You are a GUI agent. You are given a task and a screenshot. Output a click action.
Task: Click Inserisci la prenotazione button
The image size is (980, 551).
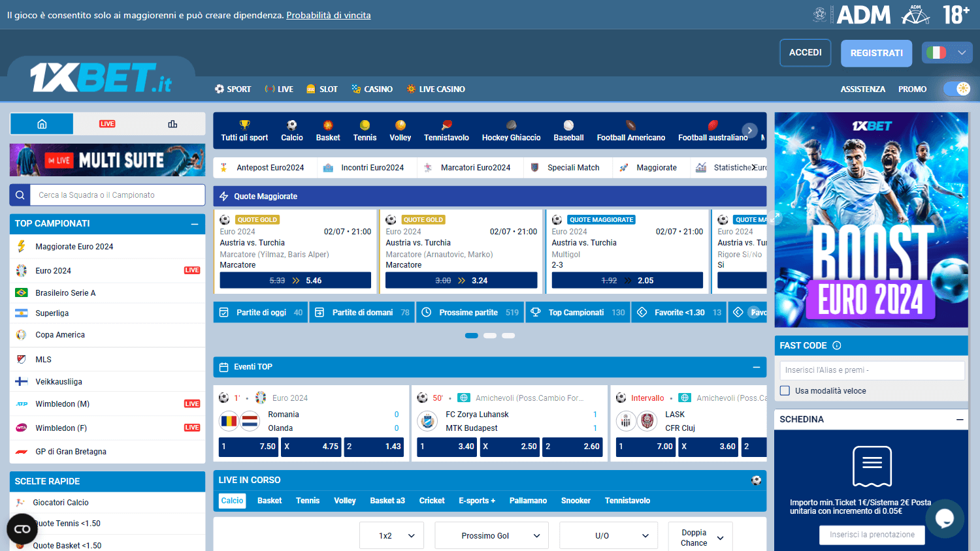pyautogui.click(x=872, y=535)
